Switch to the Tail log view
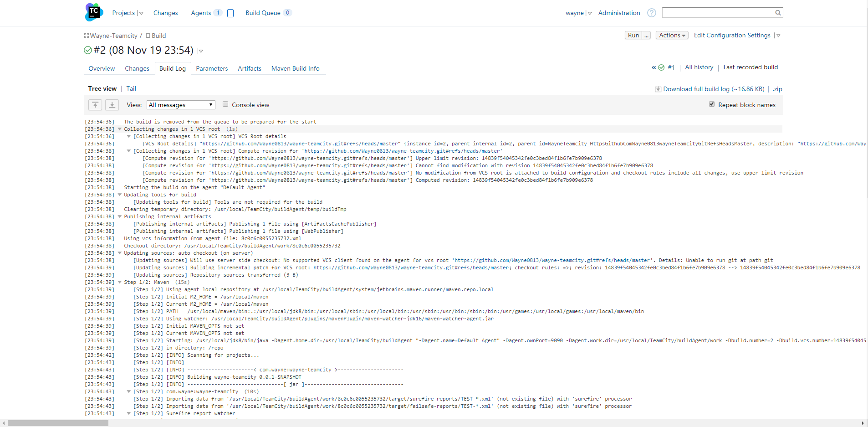 [x=131, y=88]
